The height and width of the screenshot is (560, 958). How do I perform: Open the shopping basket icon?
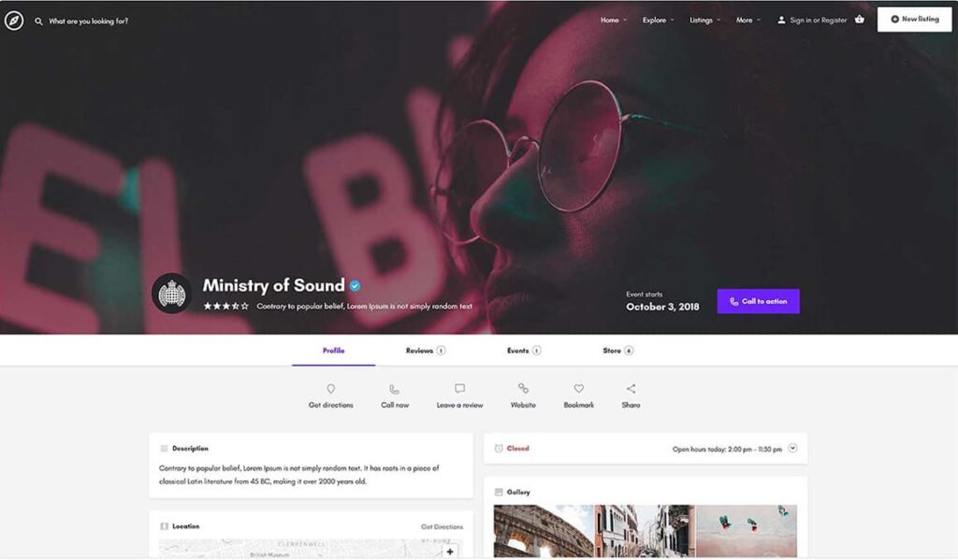tap(860, 20)
